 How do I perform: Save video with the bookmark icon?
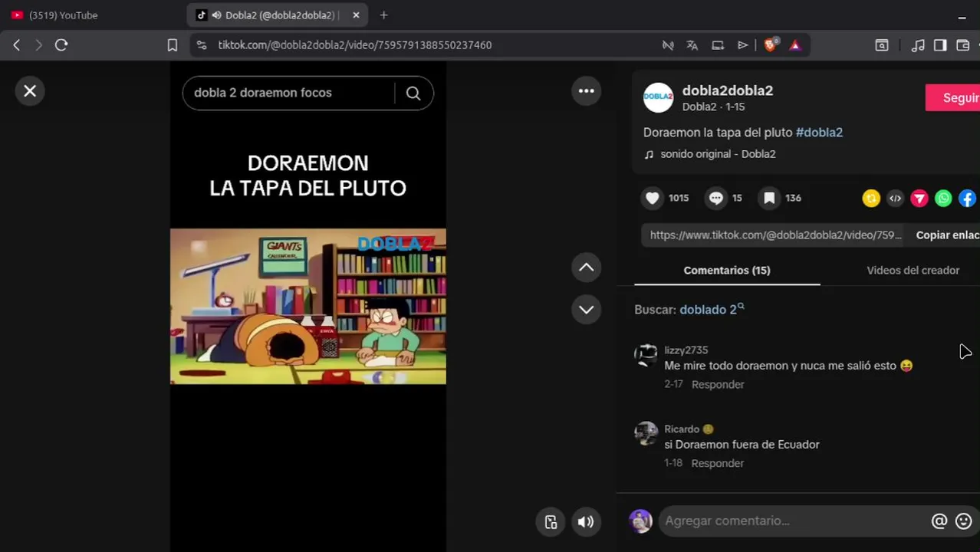[768, 198]
